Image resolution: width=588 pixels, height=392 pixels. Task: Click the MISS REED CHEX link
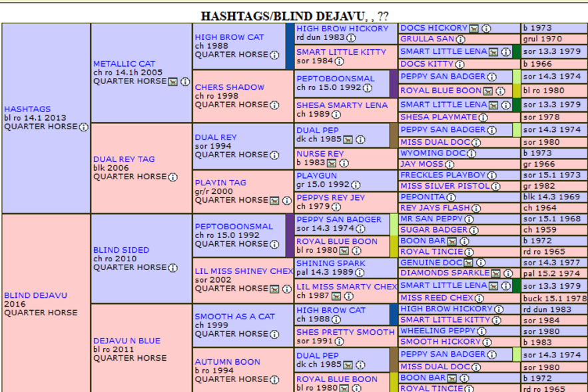click(437, 298)
